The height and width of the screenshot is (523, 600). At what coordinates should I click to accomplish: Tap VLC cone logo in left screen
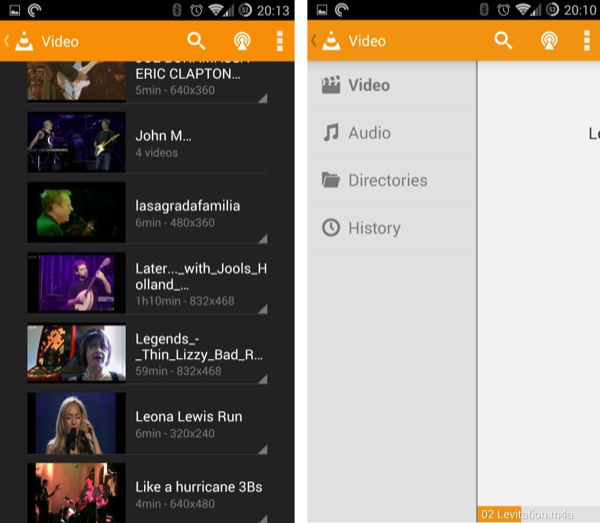[24, 41]
